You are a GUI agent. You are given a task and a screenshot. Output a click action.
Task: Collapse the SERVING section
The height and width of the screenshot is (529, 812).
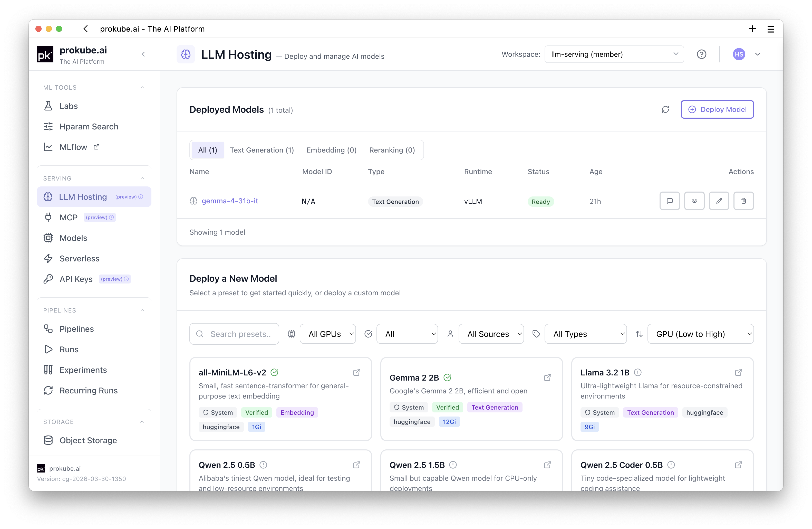[x=142, y=178]
